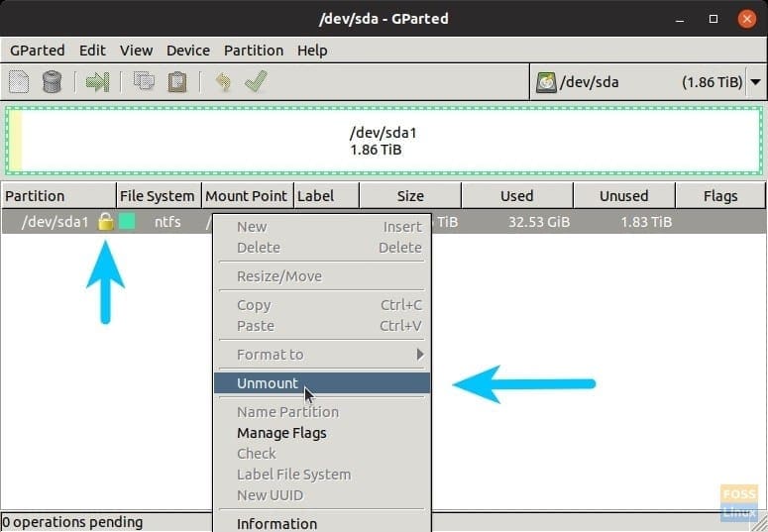Click the 0 operations pending status text
The image size is (768, 532).
[x=72, y=522]
